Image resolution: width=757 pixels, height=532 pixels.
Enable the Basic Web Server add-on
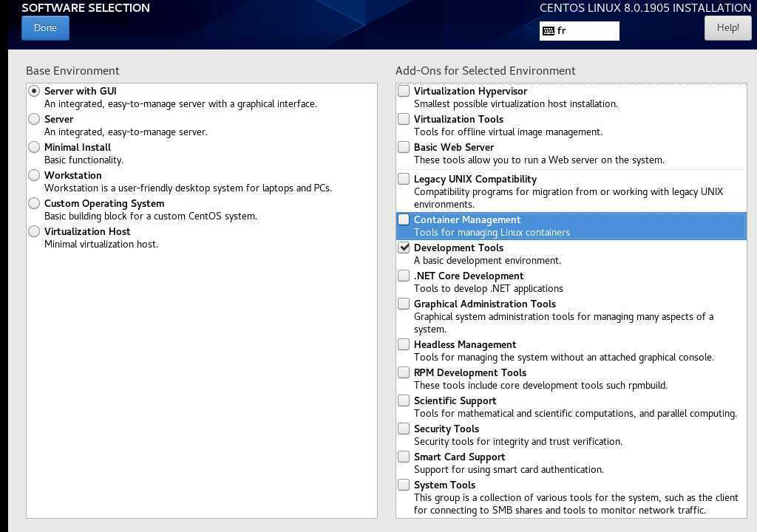[404, 147]
